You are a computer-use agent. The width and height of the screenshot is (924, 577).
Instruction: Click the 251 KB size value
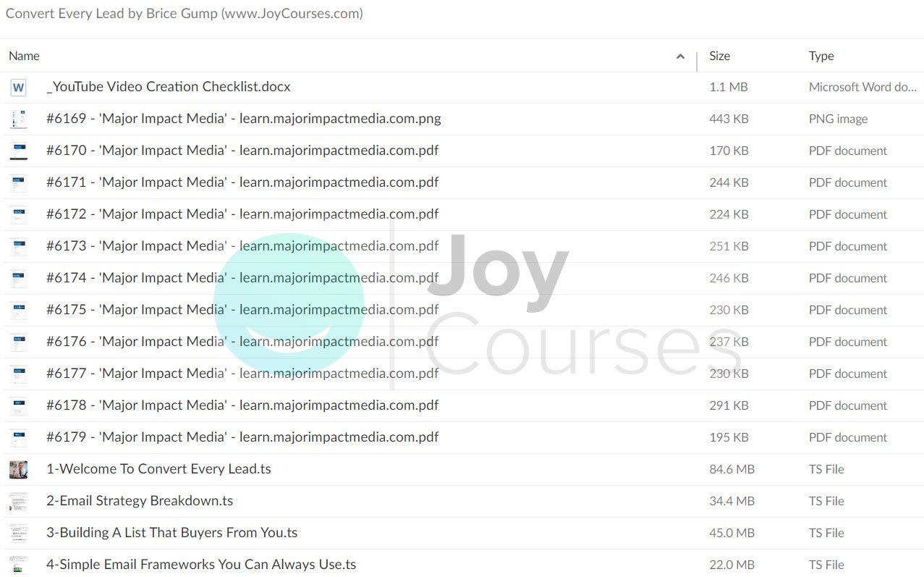(729, 246)
